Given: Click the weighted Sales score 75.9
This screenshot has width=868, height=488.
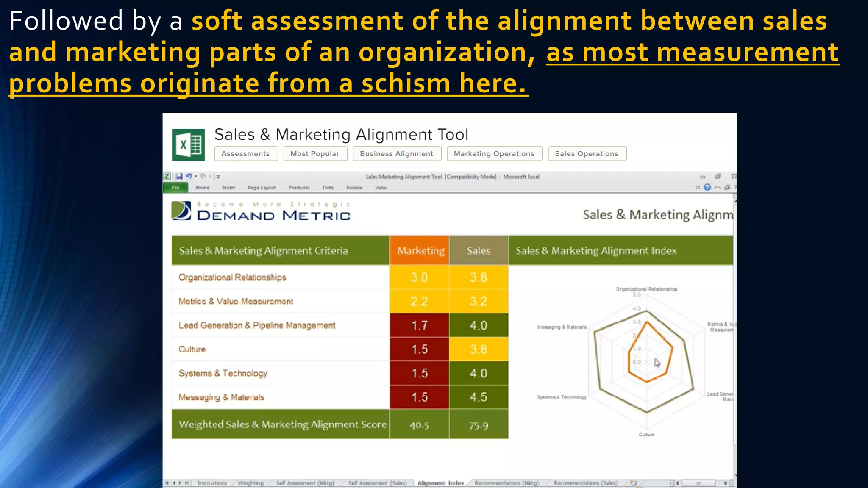Looking at the screenshot, I should tap(479, 425).
